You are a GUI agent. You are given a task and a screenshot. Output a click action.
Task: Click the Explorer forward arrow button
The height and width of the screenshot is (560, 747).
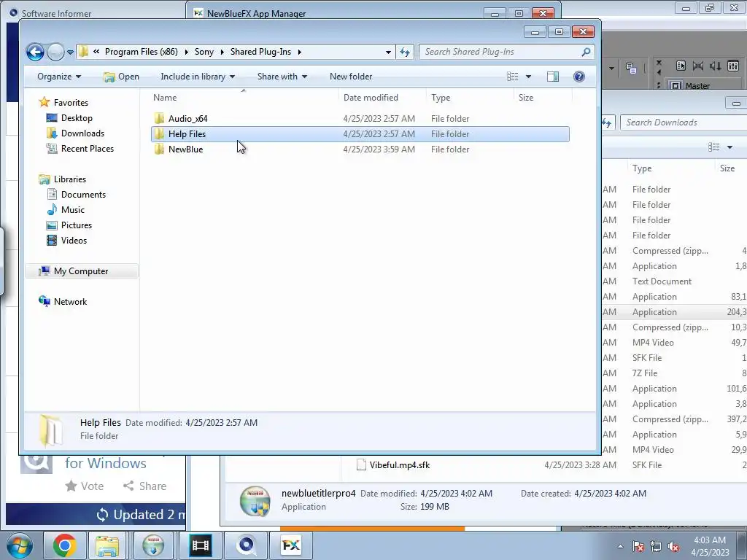click(55, 52)
